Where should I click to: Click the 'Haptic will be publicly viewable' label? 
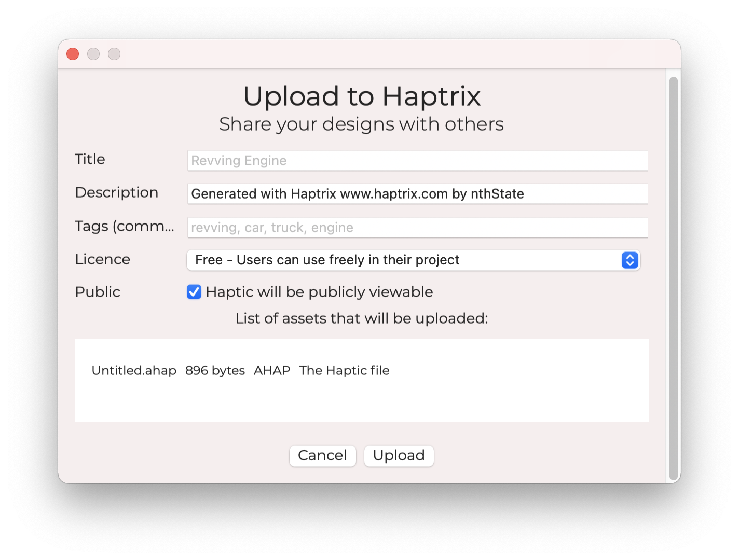[319, 292]
